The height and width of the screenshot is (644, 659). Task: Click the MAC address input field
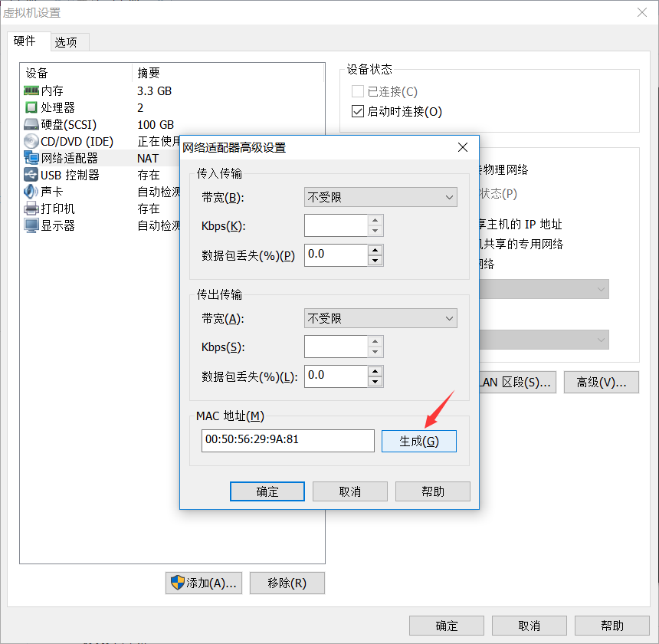click(288, 441)
